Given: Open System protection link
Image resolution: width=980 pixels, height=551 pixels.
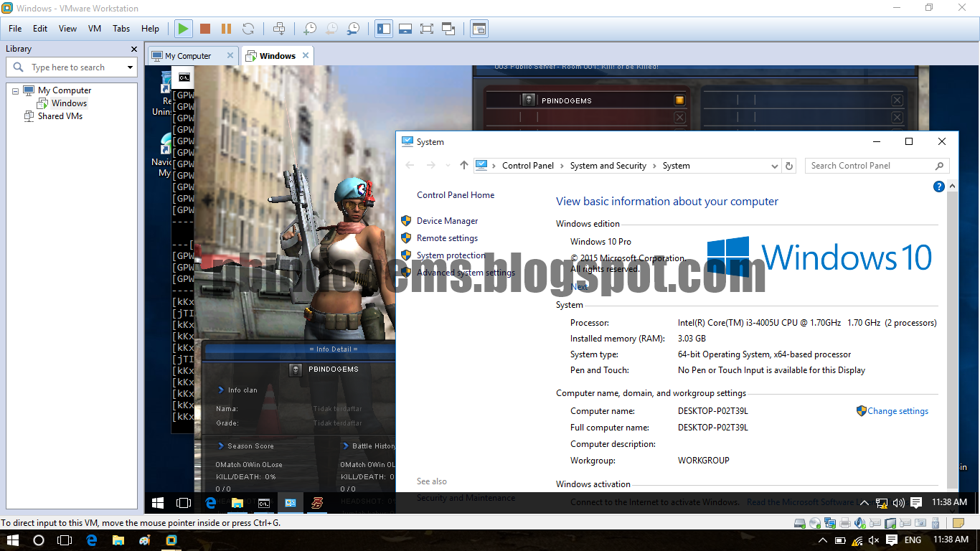Looking at the screenshot, I should 451,255.
